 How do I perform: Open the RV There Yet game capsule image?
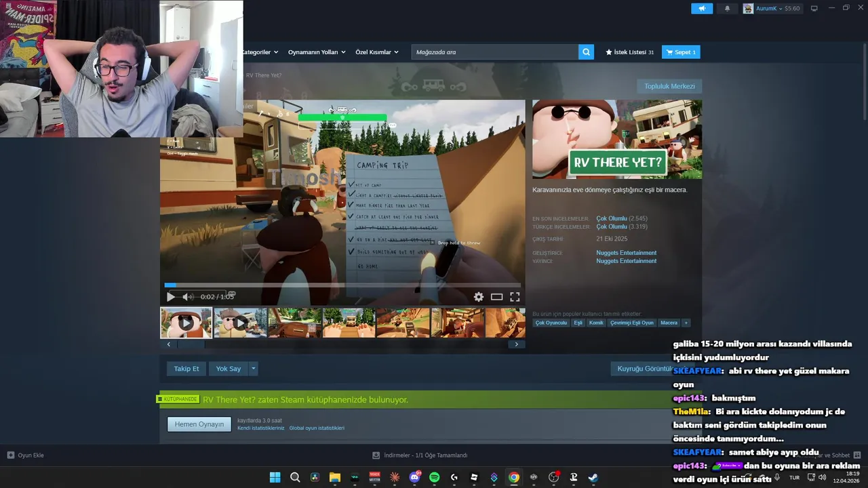[x=617, y=140]
